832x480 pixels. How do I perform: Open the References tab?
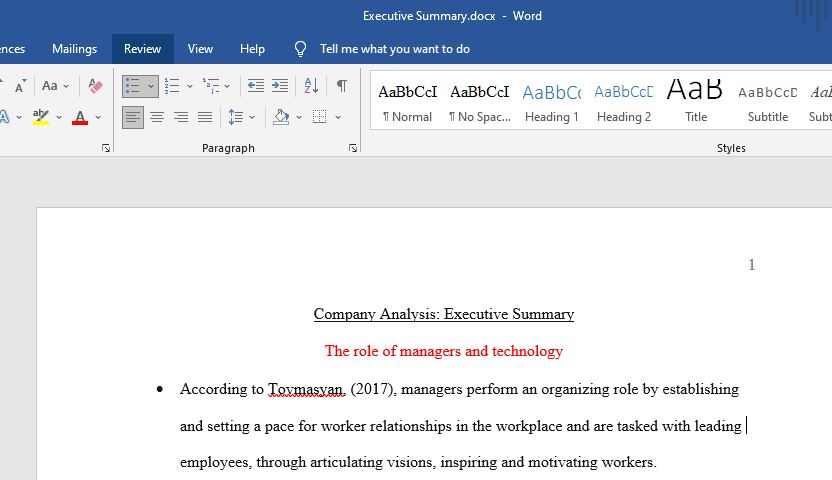tap(13, 49)
